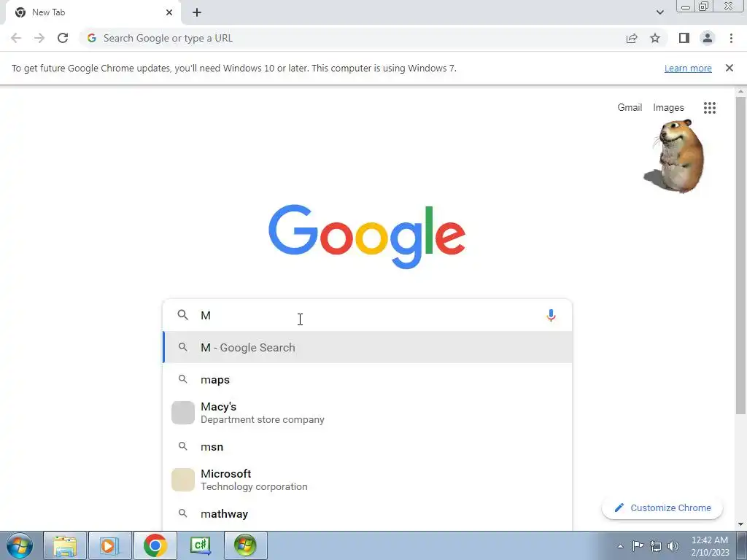Click the magnifier icon in the search box
The image size is (747, 560).
[x=183, y=315]
